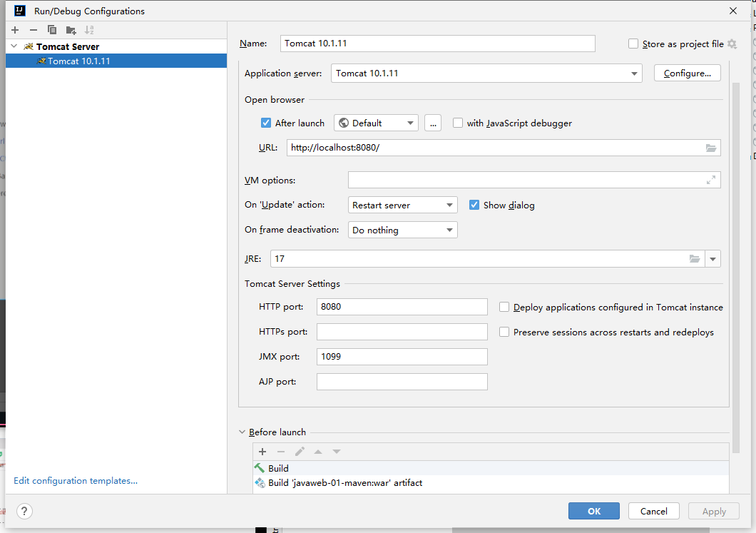Move Before launch task up
Viewport: 756px width, 533px height.
[x=317, y=452]
